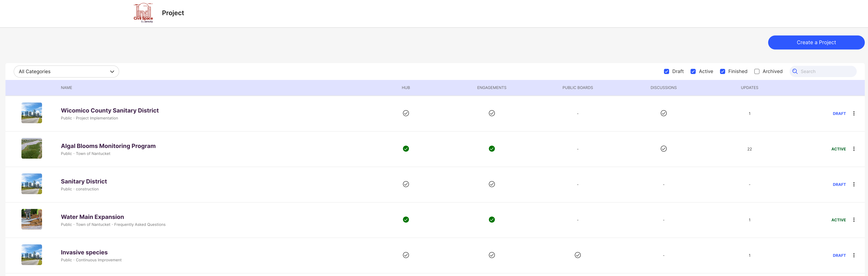Click the Create a Project button
The height and width of the screenshot is (276, 868).
click(816, 42)
